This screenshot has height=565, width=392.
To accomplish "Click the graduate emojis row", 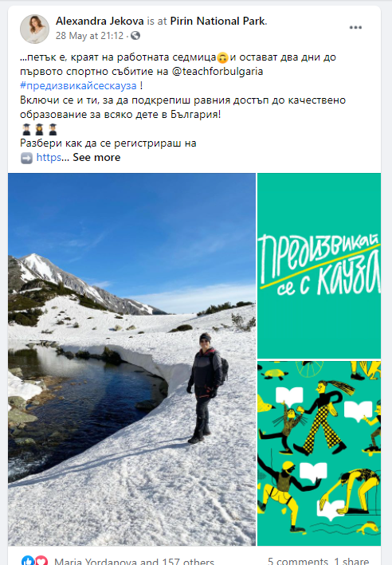I will [x=40, y=129].
